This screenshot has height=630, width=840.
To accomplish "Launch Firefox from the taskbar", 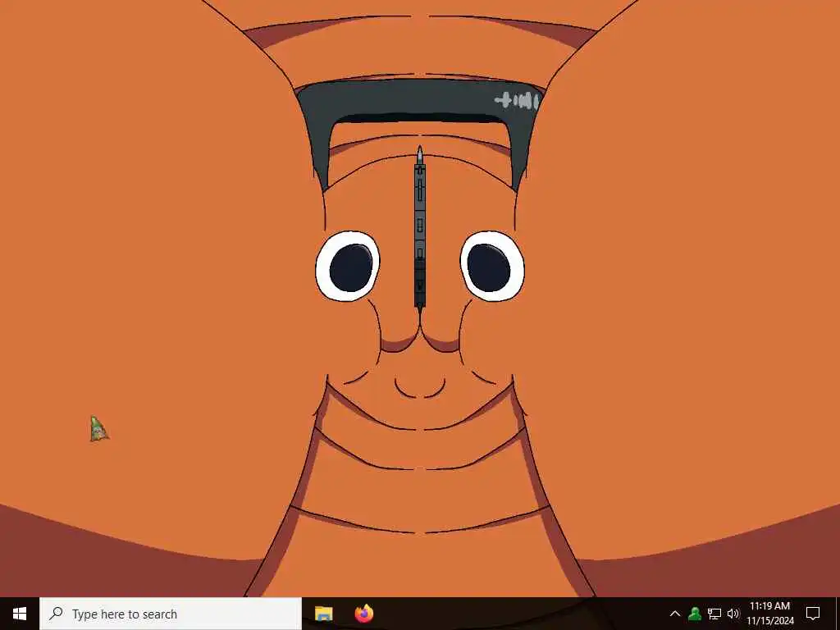I will (364, 614).
